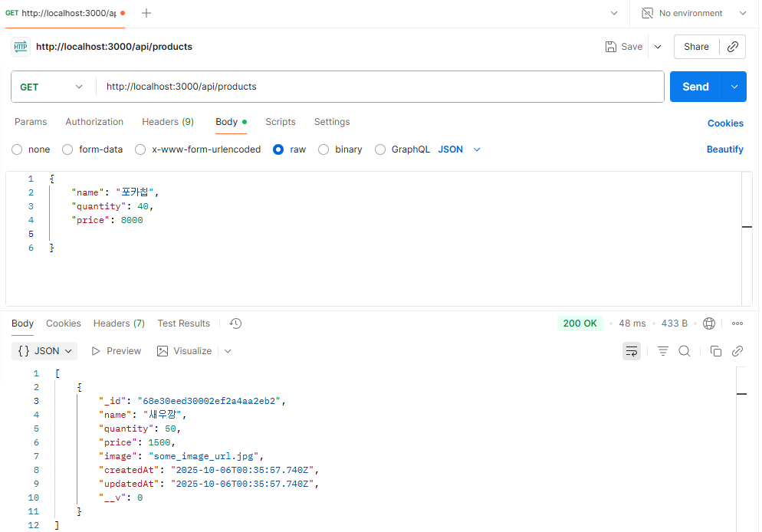Click the blue Send button

point(695,87)
